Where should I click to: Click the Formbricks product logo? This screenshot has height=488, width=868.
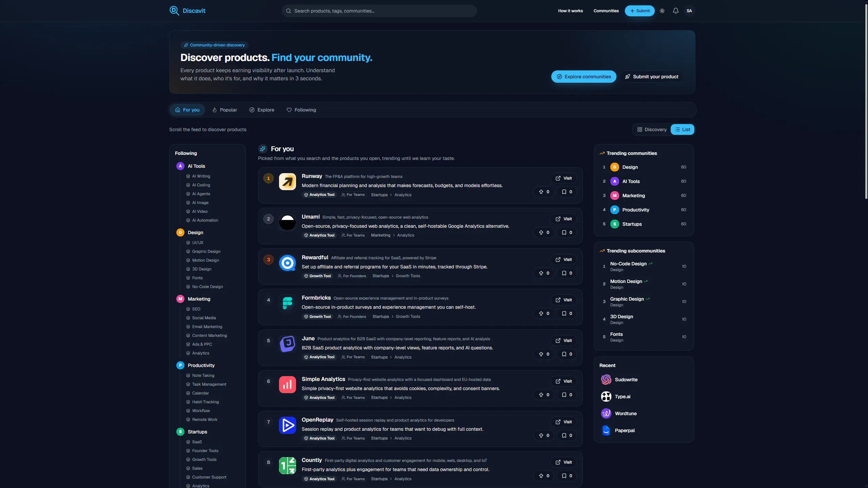tap(288, 303)
